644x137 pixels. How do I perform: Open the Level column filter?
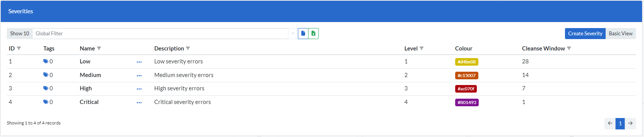pyautogui.click(x=422, y=49)
